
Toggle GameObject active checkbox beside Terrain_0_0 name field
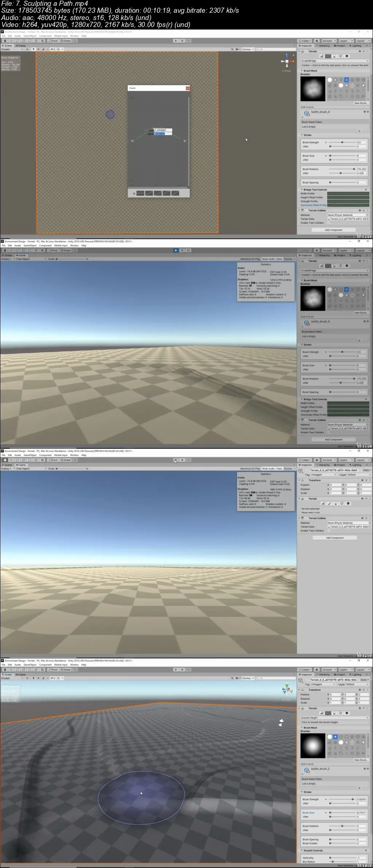click(x=307, y=470)
